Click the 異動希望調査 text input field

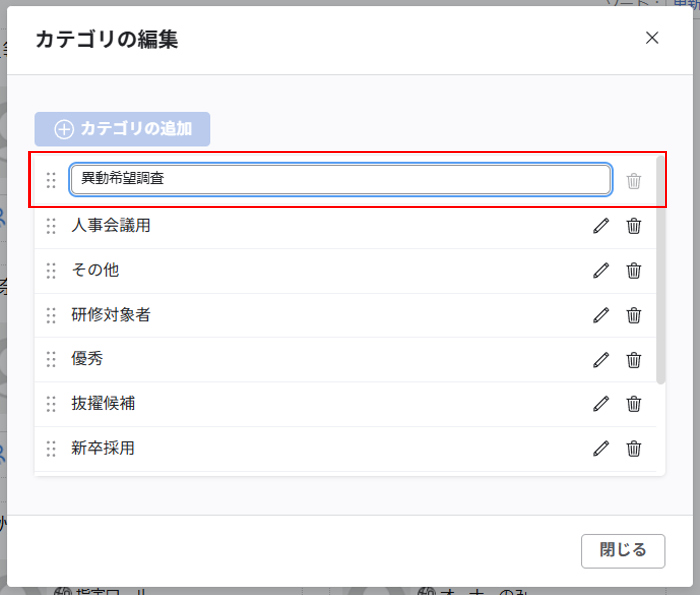click(x=341, y=179)
